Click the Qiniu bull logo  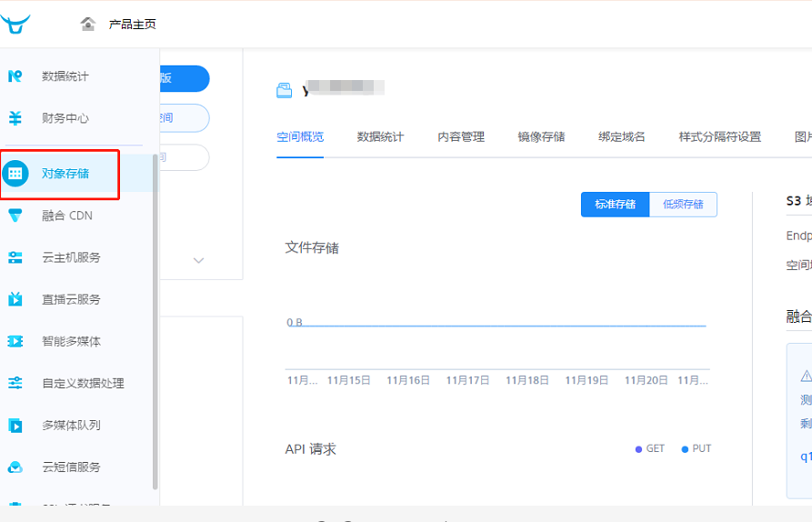coord(15,24)
